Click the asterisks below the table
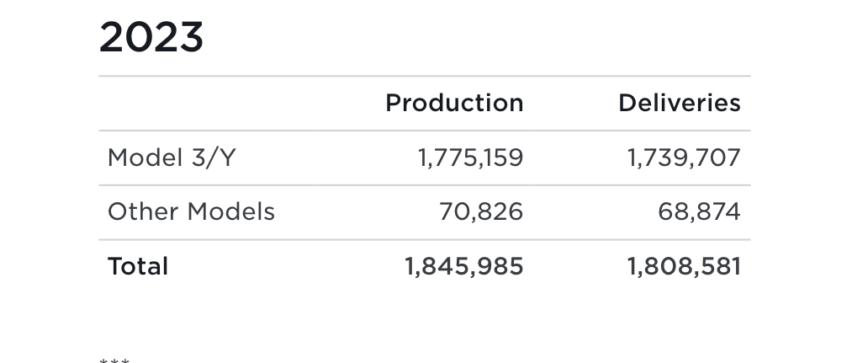 (114, 360)
